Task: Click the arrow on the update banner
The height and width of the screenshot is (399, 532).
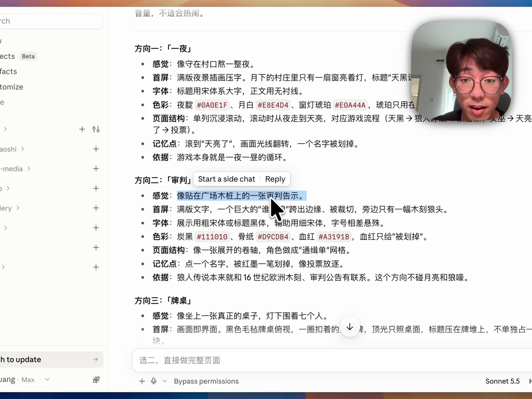Action: click(95, 359)
